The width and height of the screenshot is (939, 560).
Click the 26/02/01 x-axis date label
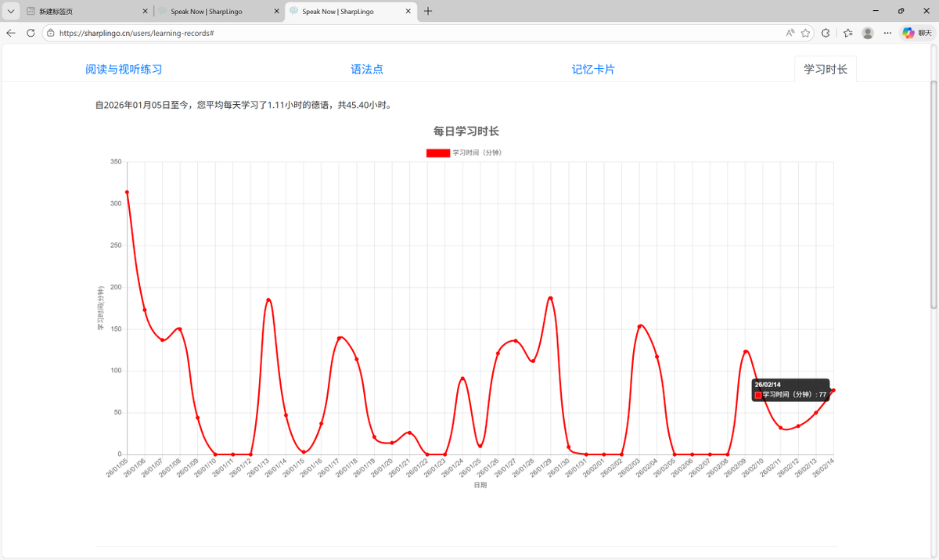point(595,466)
